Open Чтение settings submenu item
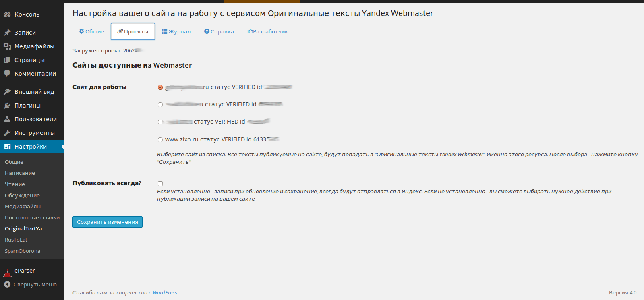 (15, 184)
